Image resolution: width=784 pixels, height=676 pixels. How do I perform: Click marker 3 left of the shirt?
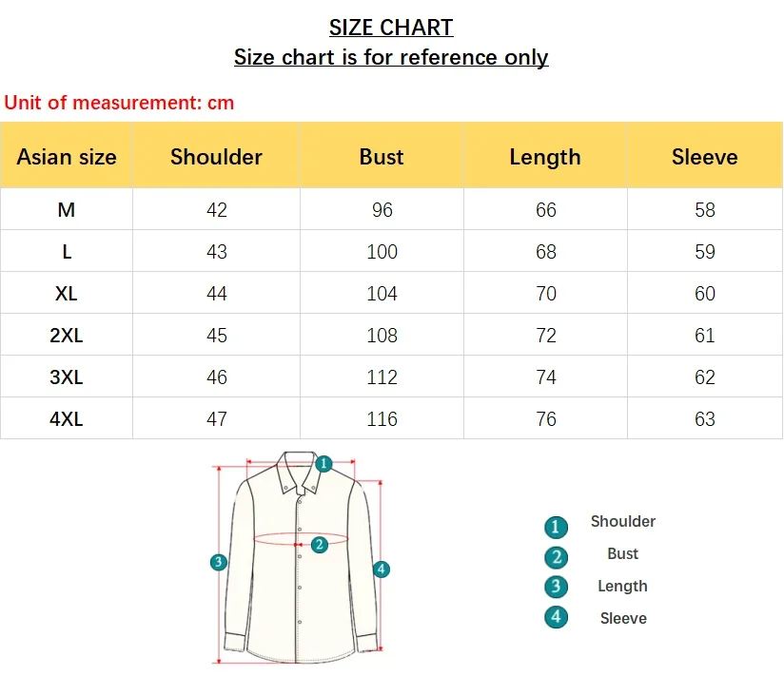218,562
